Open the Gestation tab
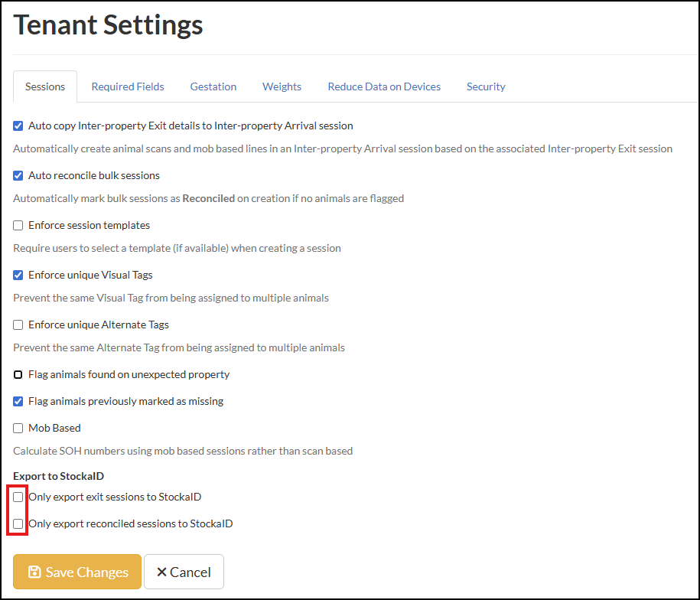Viewport: 700px width, 600px height. click(213, 86)
